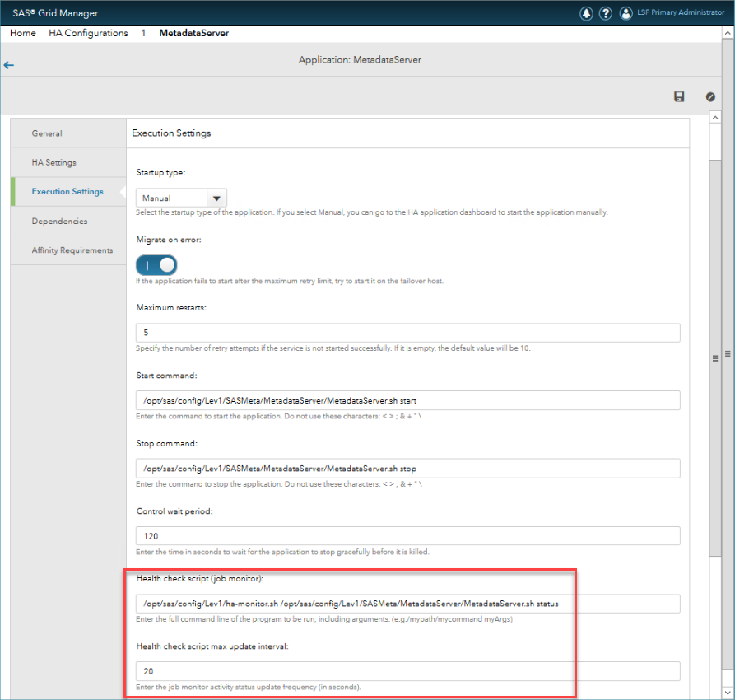Open the notifications bell icon
735x700 pixels.
586,13
